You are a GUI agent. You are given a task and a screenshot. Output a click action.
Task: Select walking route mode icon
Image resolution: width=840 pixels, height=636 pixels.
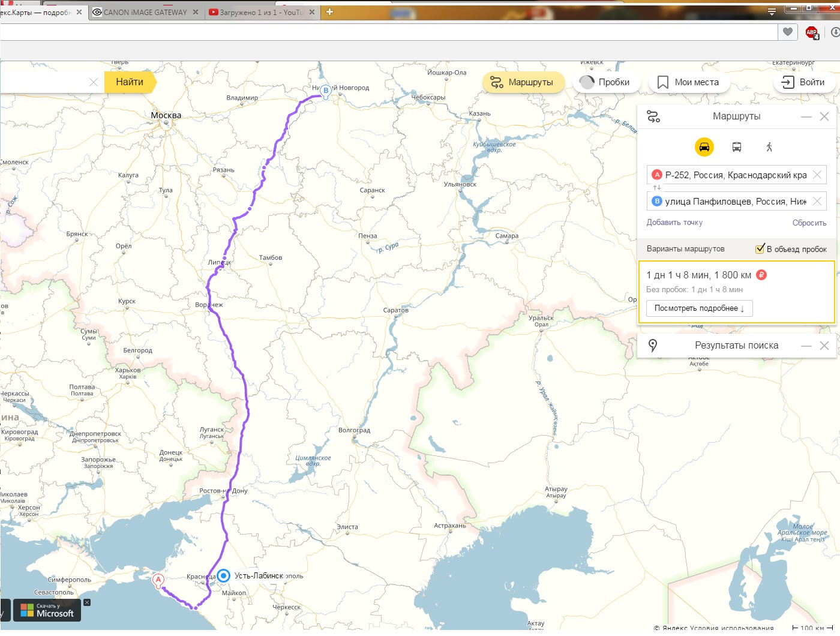click(x=769, y=147)
